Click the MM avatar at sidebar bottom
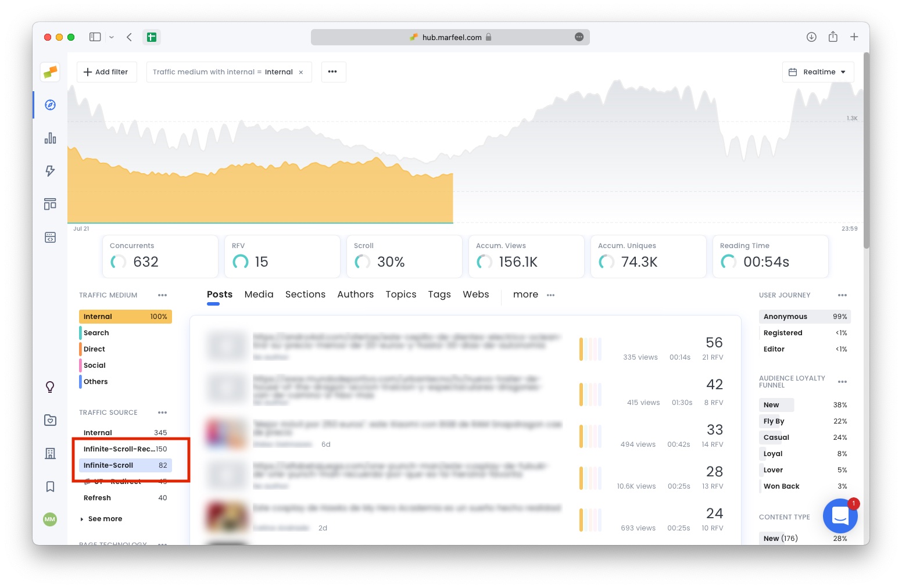Image resolution: width=902 pixels, height=588 pixels. [x=50, y=519]
